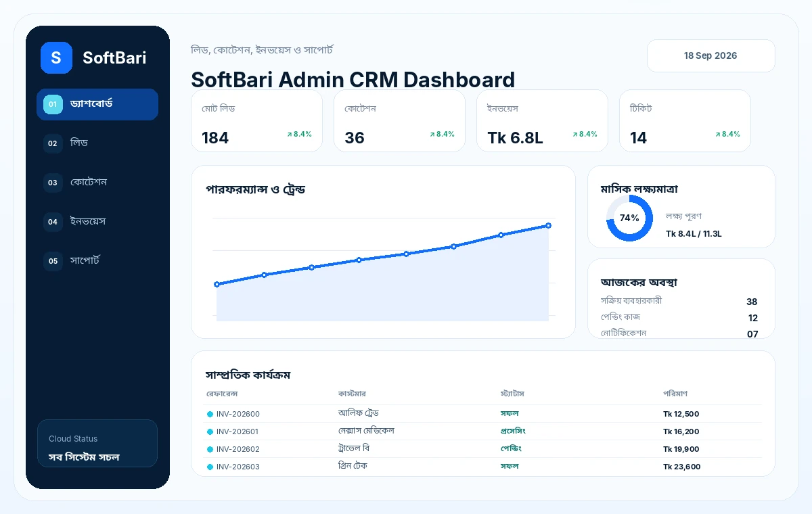Click the পারফরম্যান্স ও ট্রেন্ড chart title
812x514 pixels.
pos(256,189)
